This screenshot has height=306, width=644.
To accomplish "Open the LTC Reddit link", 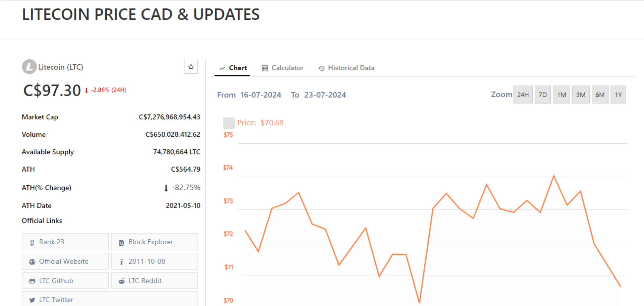I will pyautogui.click(x=154, y=281).
